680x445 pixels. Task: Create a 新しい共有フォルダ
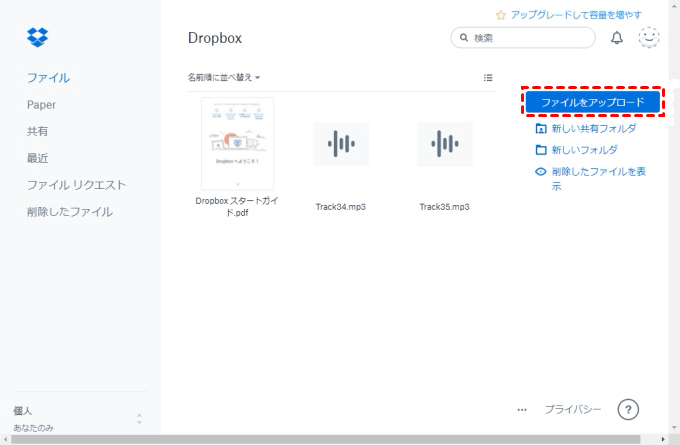tap(593, 128)
